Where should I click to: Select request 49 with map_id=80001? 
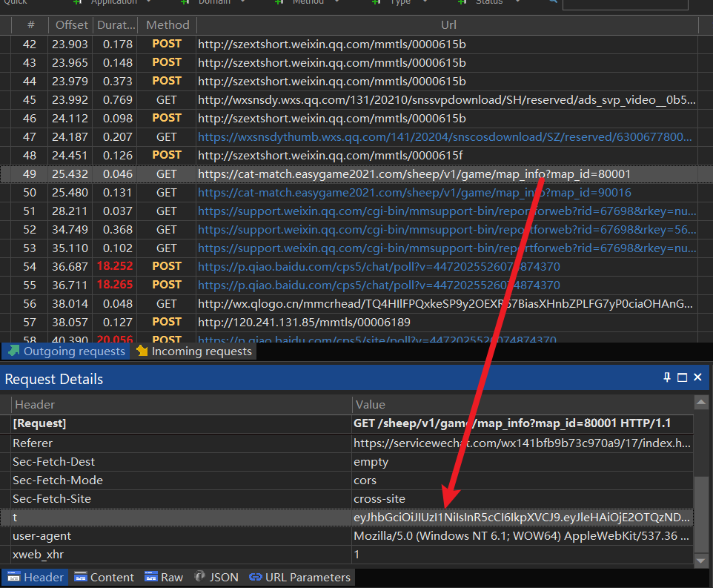[414, 174]
